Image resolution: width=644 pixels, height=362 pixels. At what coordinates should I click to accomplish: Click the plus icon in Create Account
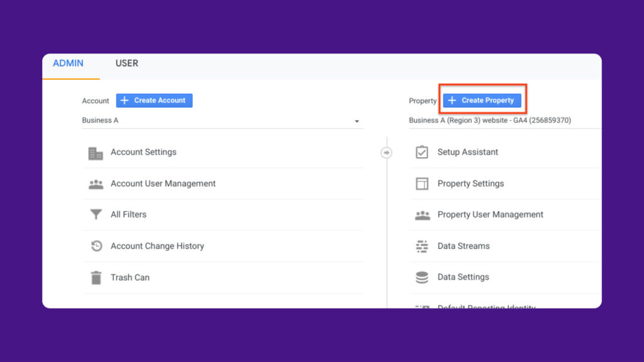click(125, 101)
